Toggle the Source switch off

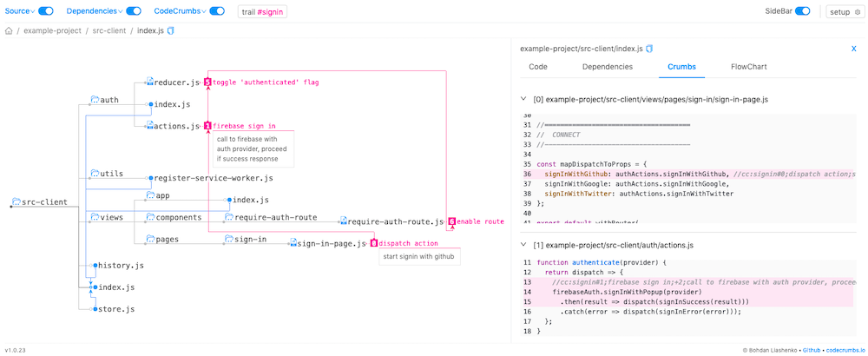tap(46, 11)
